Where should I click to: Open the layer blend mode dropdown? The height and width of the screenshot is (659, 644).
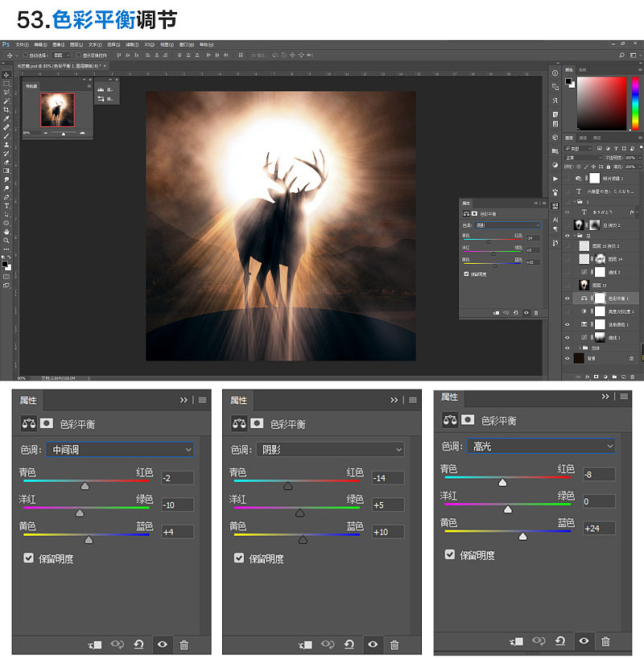(584, 158)
